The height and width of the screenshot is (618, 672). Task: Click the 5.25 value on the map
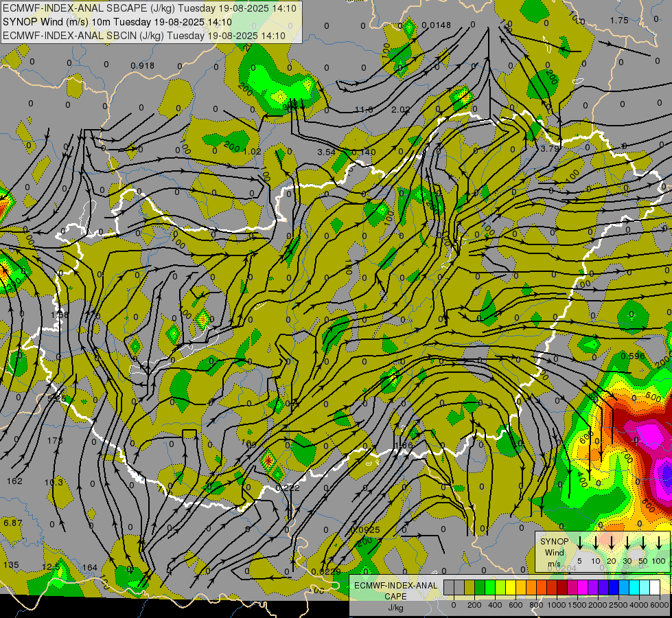pyautogui.click(x=57, y=398)
